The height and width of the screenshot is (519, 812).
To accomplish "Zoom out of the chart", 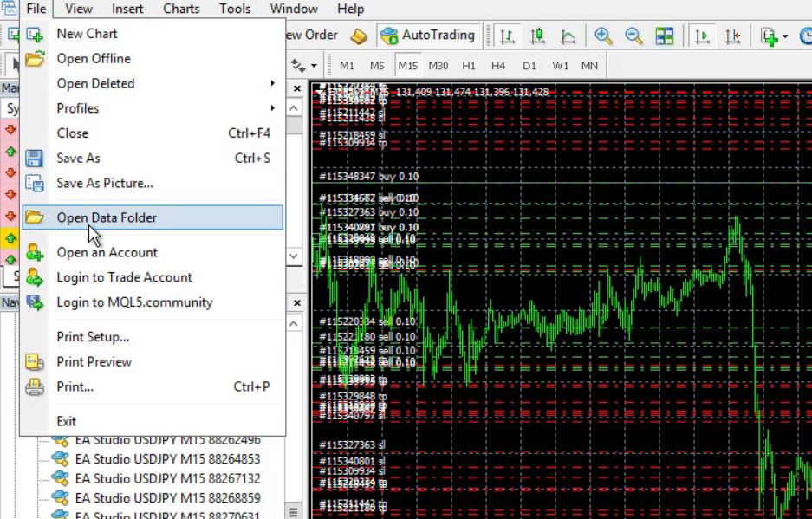I will coord(633,36).
